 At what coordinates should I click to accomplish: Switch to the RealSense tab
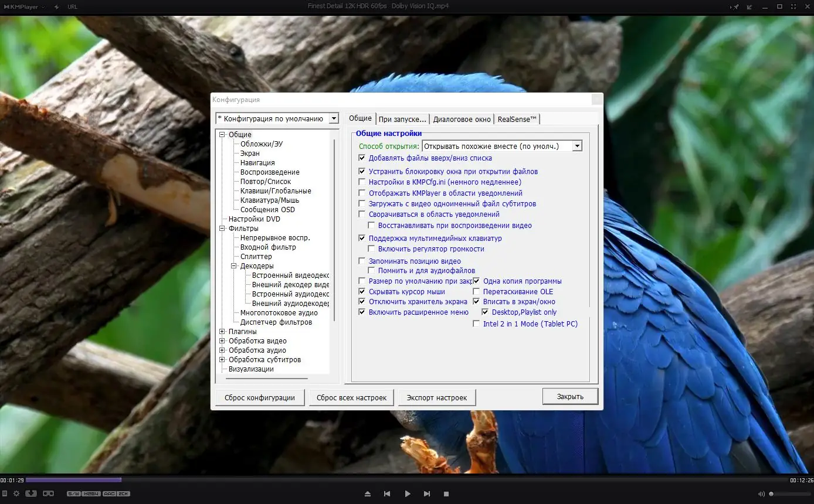click(x=517, y=119)
